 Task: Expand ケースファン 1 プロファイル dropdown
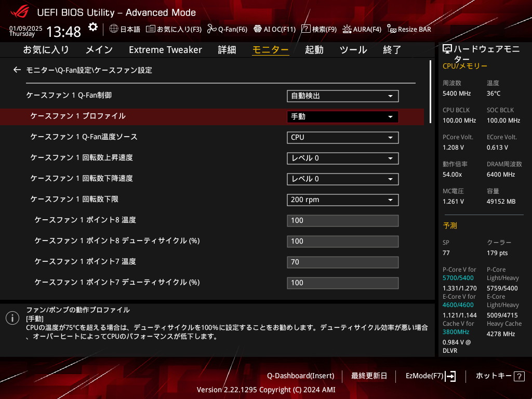point(342,117)
